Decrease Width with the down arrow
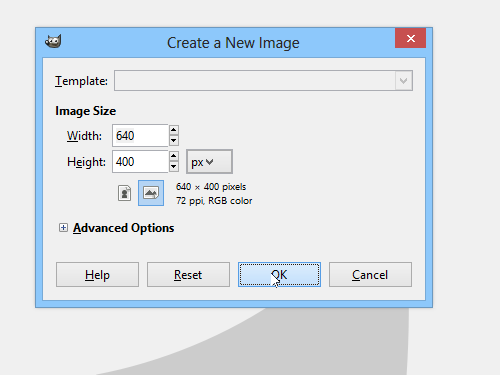 pos(174,141)
